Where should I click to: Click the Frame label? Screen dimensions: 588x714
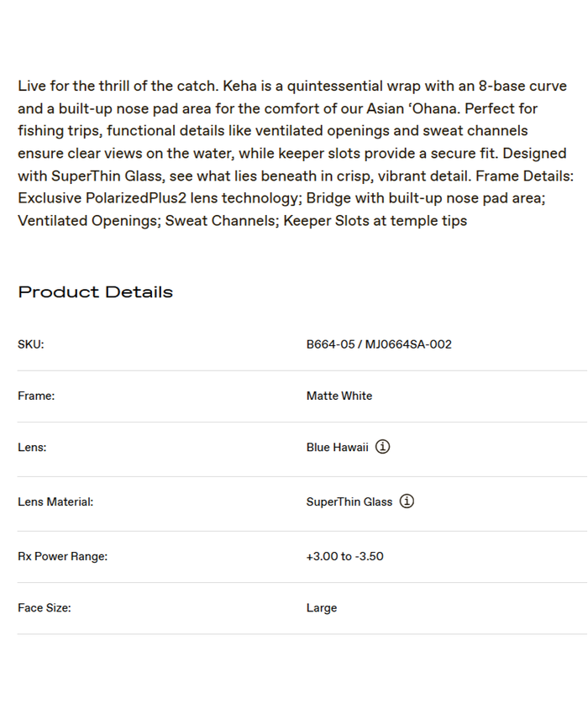pos(36,396)
